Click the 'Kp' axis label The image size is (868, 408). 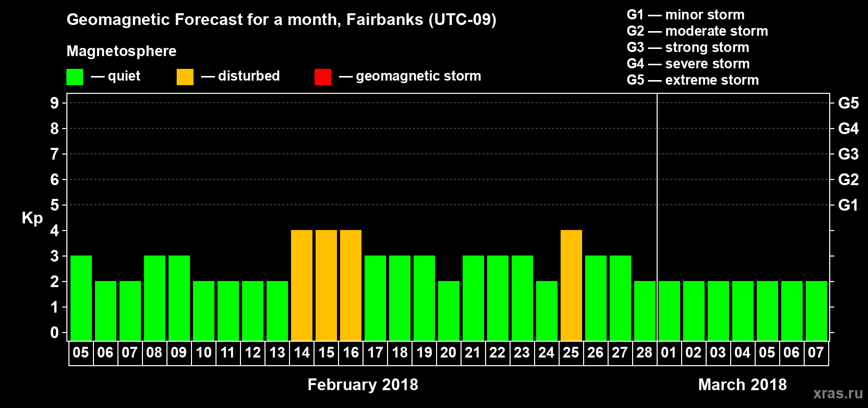tap(32, 218)
